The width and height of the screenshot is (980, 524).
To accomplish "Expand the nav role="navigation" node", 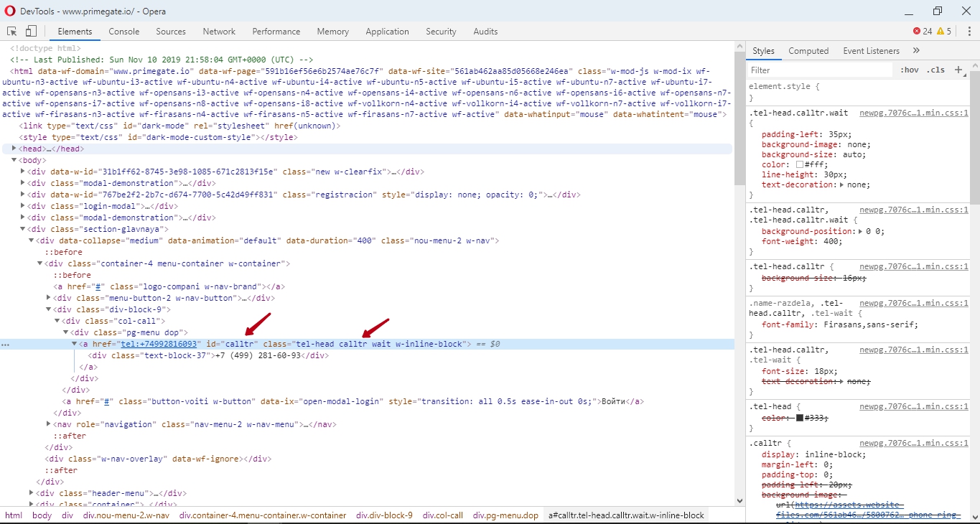I will [48, 424].
